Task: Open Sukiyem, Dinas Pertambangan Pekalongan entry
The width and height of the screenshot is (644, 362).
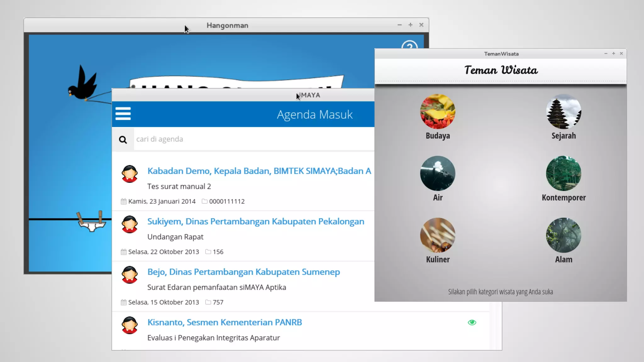Action: click(x=255, y=222)
